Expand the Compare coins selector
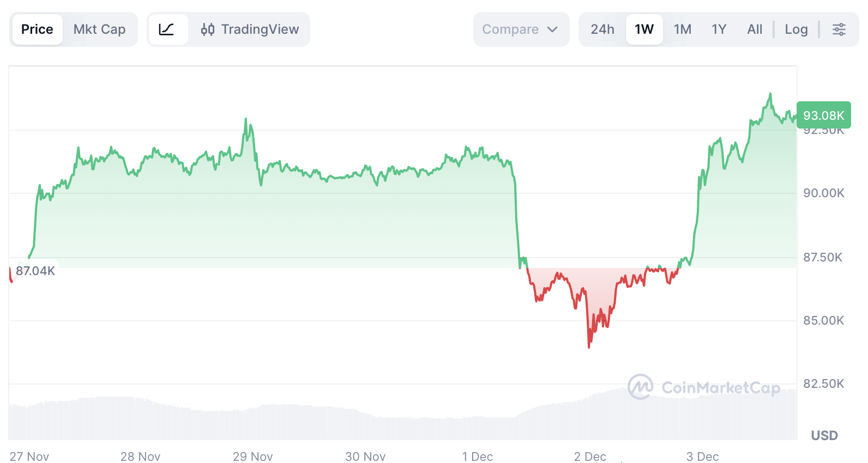Viewport: 868px width, 463px height. (521, 29)
